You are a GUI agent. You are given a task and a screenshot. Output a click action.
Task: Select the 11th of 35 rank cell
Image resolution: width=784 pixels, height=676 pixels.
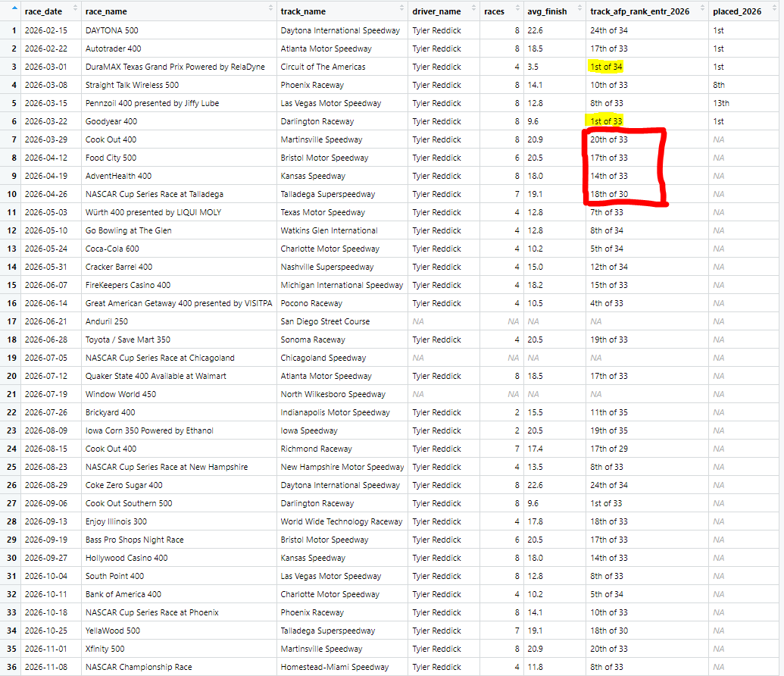click(x=647, y=412)
